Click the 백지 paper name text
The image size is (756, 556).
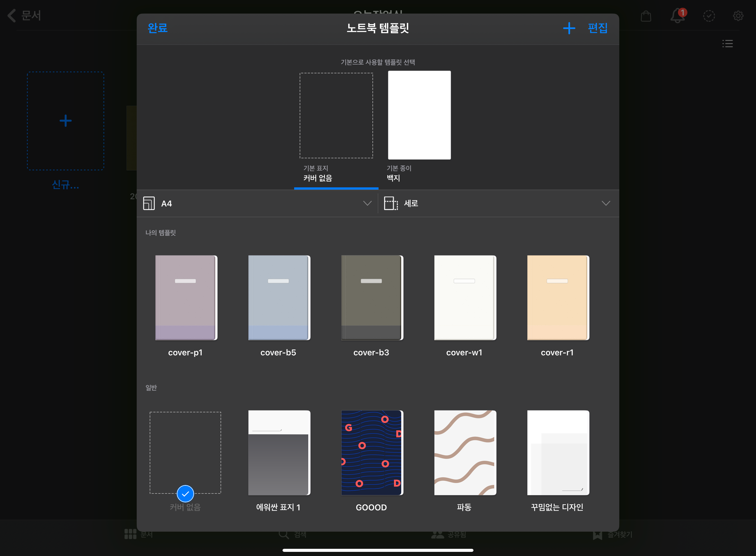click(x=393, y=178)
